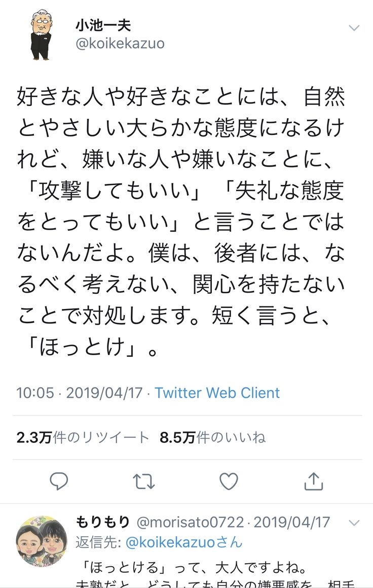This screenshot has height=588, width=373.
Task: Tap the share upload icon
Action: (313, 480)
